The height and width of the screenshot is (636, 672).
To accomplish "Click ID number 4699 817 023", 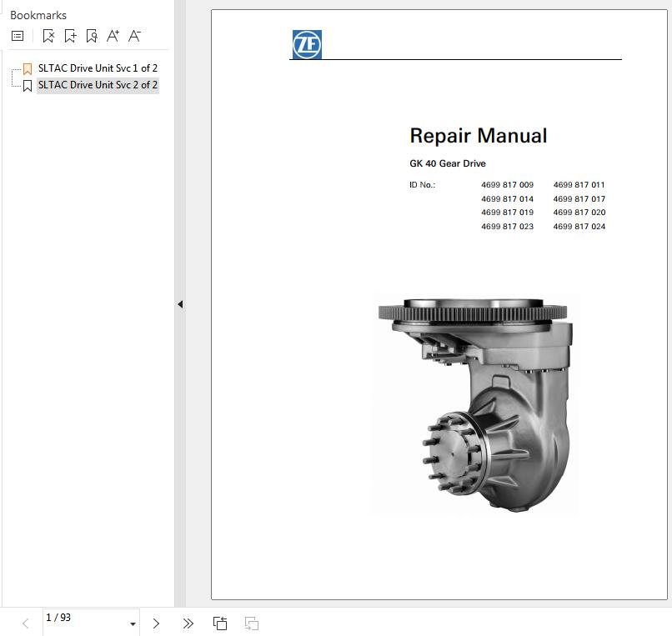I will pyautogui.click(x=507, y=226).
